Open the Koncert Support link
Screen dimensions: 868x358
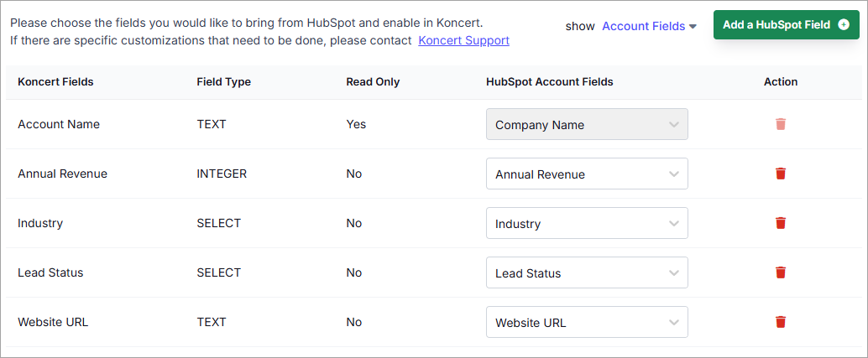(464, 40)
